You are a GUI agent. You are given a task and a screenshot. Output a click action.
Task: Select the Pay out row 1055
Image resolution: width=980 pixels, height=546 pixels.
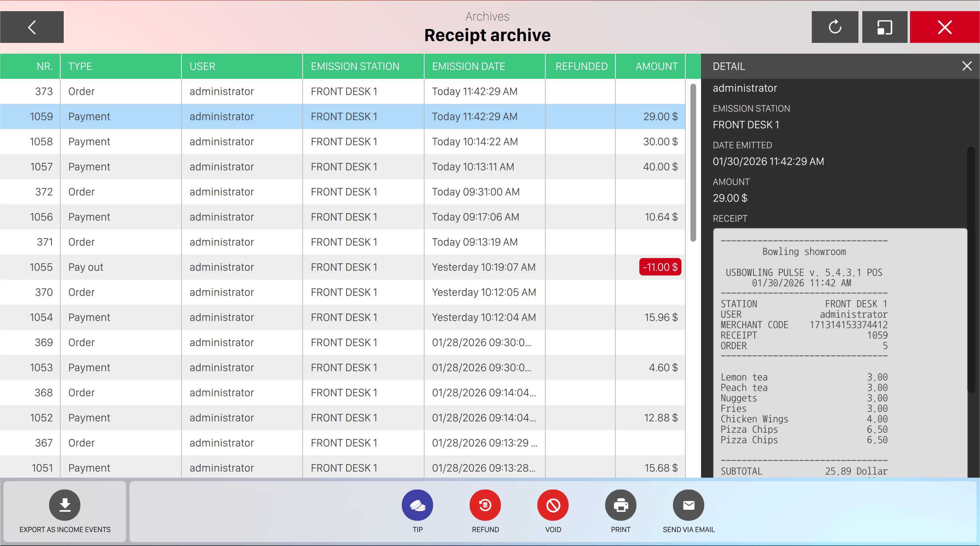point(243,267)
